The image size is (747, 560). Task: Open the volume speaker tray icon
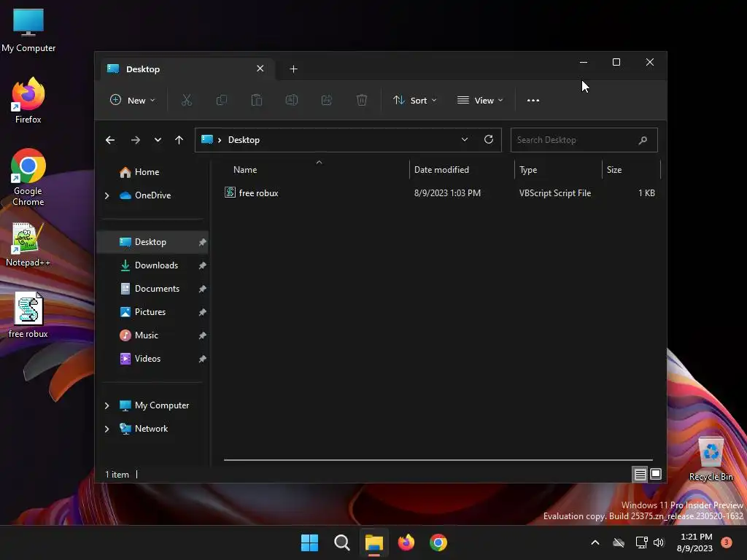[659, 542]
